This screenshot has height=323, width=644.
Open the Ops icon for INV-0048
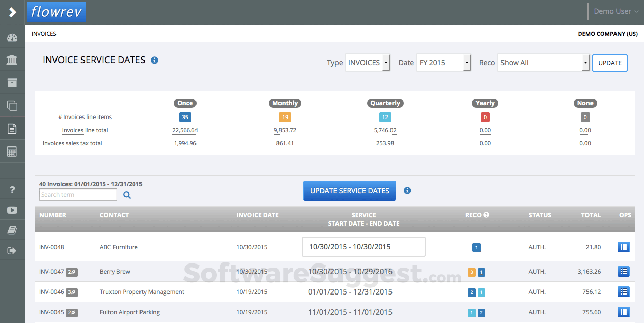click(624, 247)
